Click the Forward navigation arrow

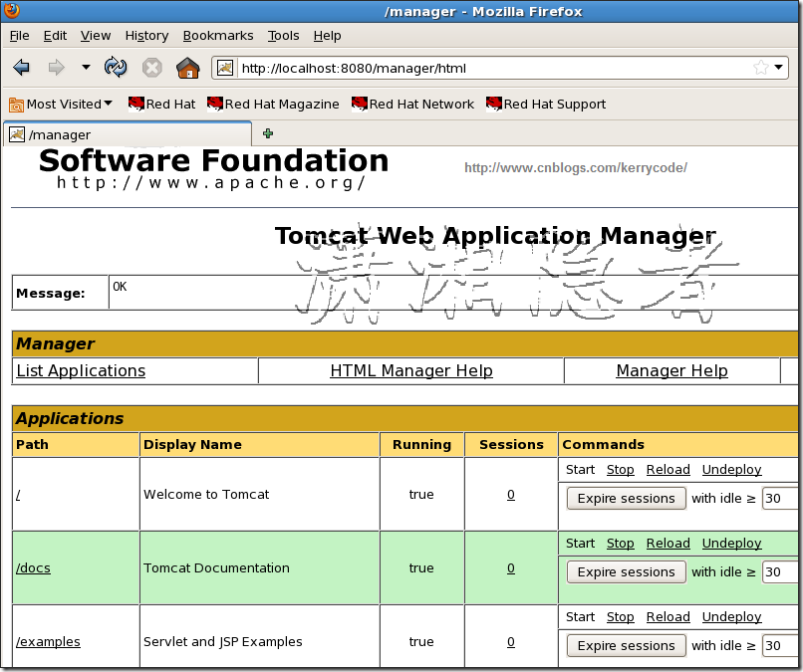[x=56, y=67]
